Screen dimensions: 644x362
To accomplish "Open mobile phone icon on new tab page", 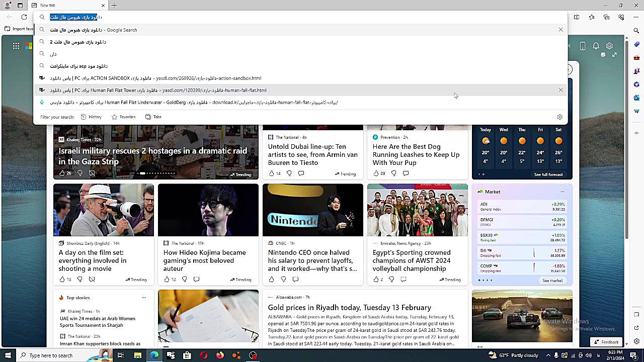I will click(583, 46).
